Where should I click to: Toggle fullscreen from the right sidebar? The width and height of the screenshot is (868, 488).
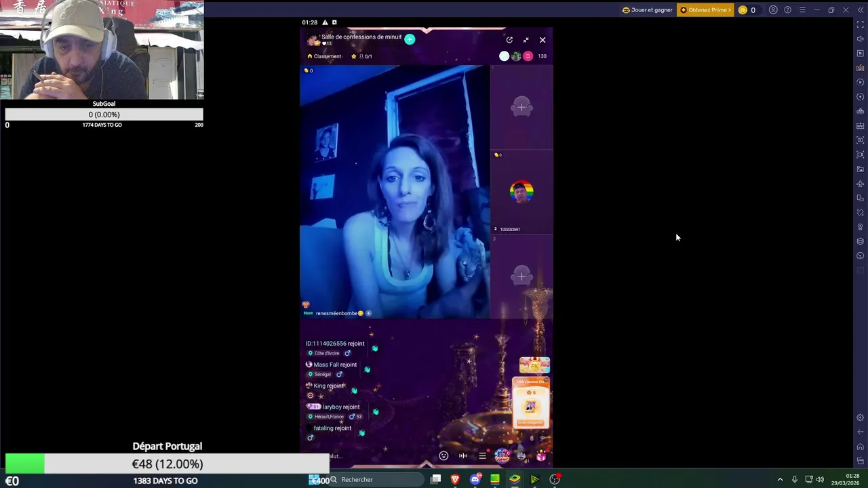point(861,24)
